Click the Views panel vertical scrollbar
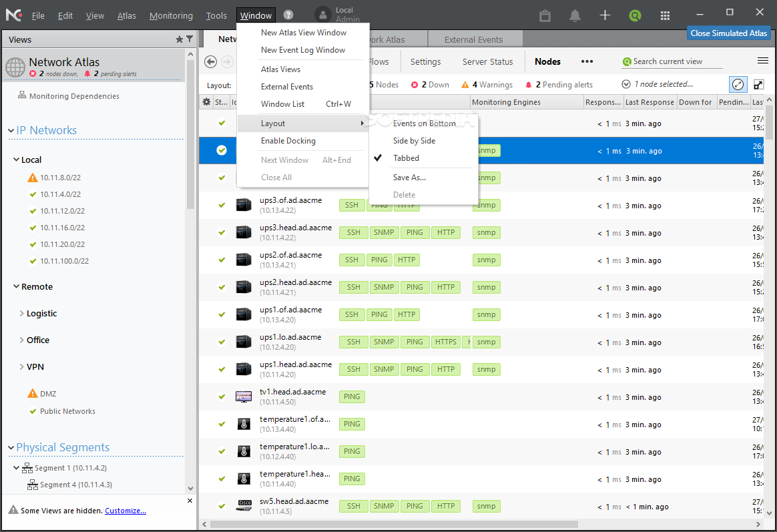 point(190,134)
